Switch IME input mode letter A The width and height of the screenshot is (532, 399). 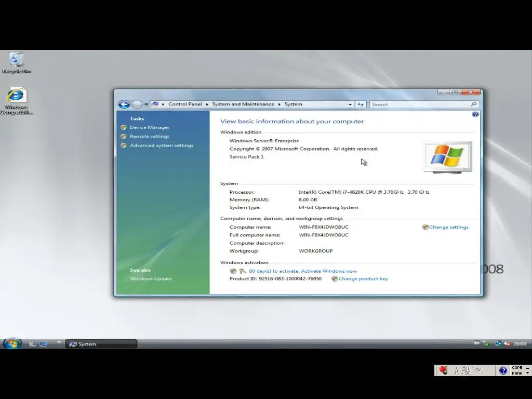(457, 371)
